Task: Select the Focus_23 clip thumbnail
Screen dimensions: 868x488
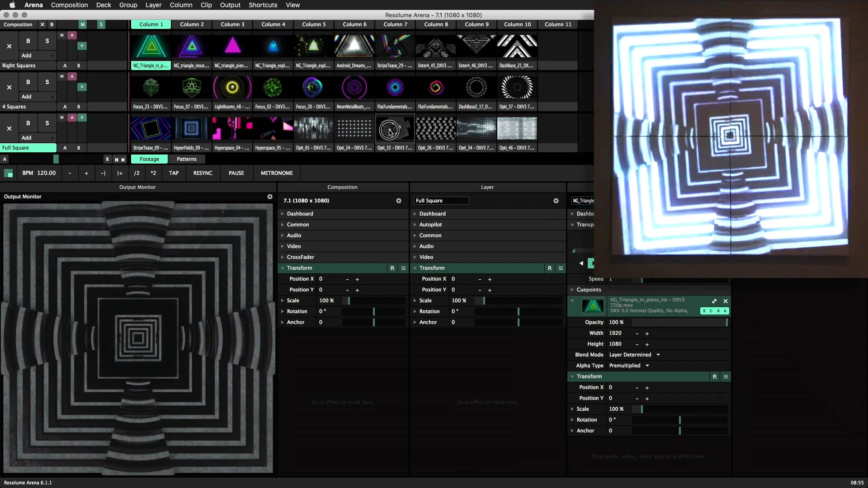Action: click(x=151, y=87)
